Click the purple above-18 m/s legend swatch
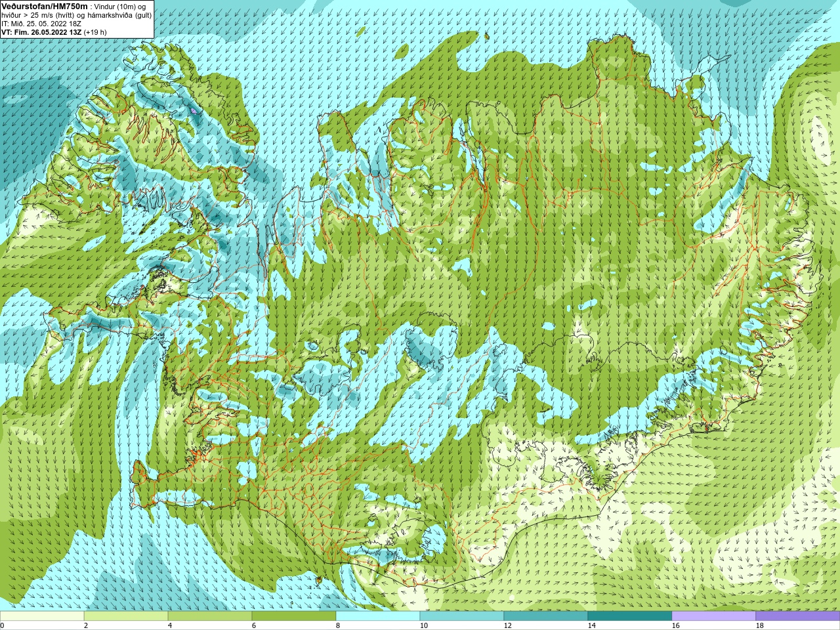The height and width of the screenshot is (630, 840). click(798, 616)
